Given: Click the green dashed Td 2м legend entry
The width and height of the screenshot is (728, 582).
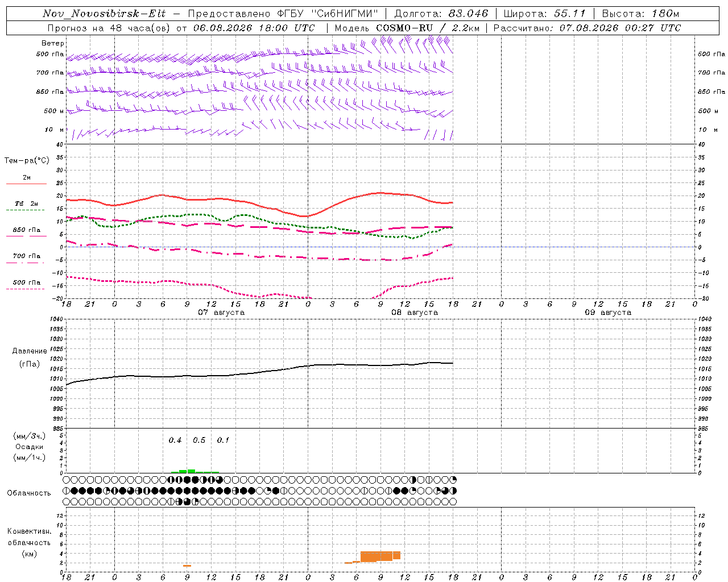Looking at the screenshot, I should [26, 206].
